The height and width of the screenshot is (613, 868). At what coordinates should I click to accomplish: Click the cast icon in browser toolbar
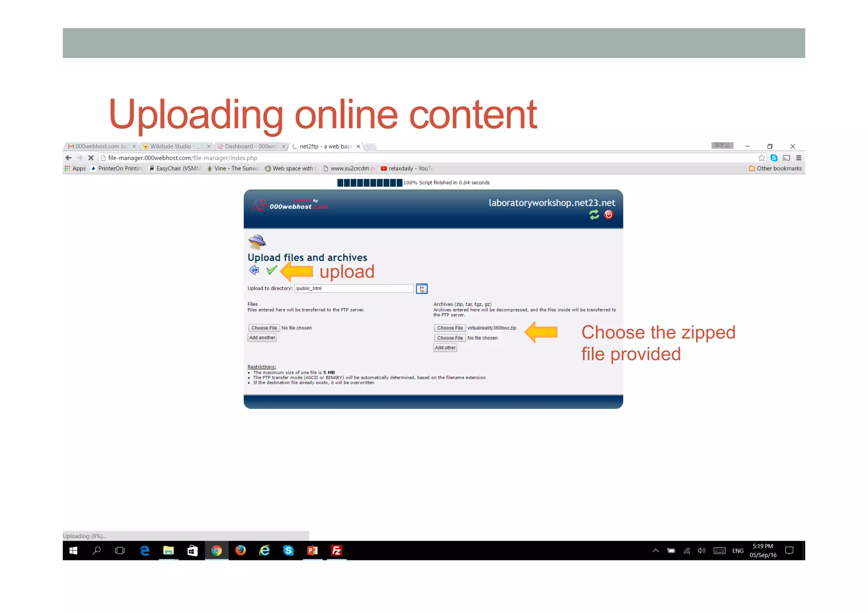click(786, 158)
